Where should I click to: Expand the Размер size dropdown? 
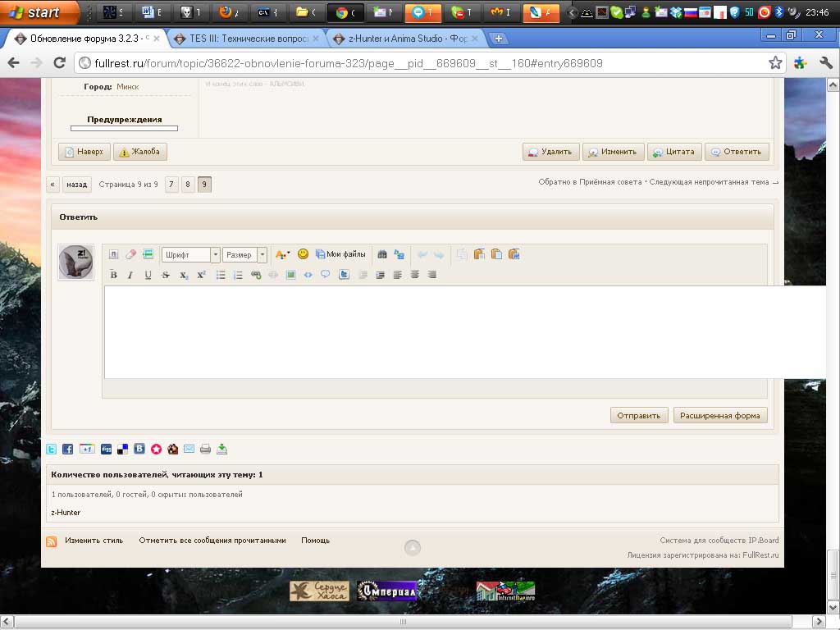tap(244, 255)
